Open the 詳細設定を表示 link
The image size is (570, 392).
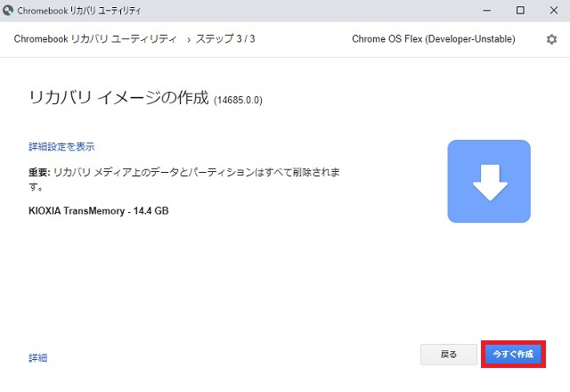point(61,146)
